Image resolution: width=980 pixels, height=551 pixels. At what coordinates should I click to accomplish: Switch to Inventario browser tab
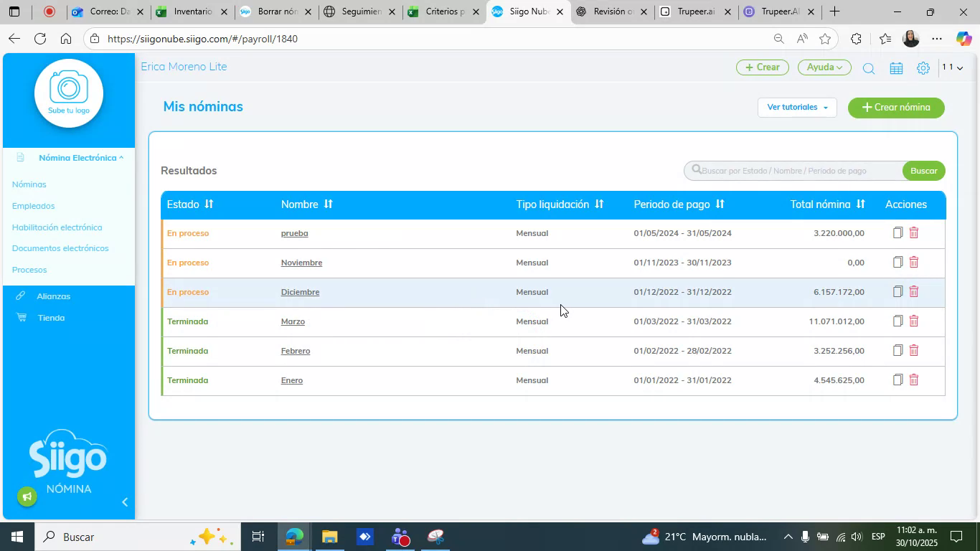point(192,11)
